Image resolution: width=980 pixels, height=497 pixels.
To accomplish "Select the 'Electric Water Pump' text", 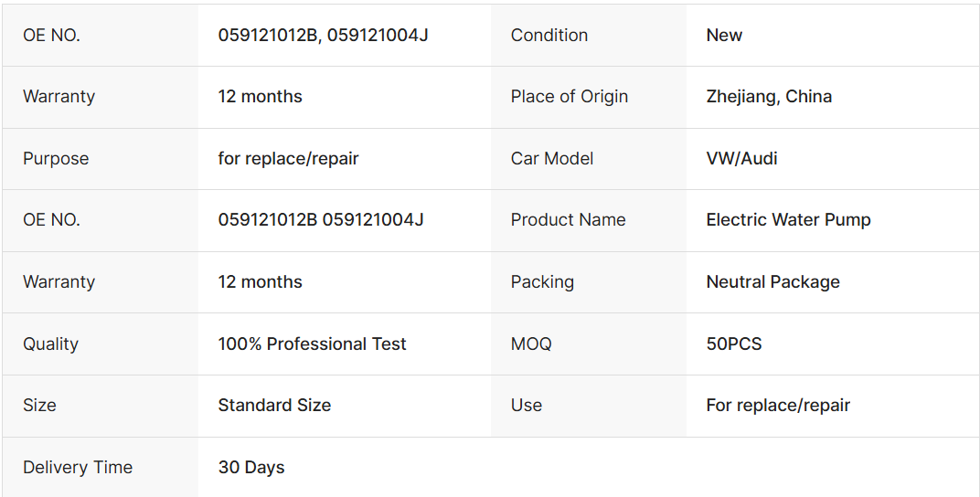I will point(788,220).
